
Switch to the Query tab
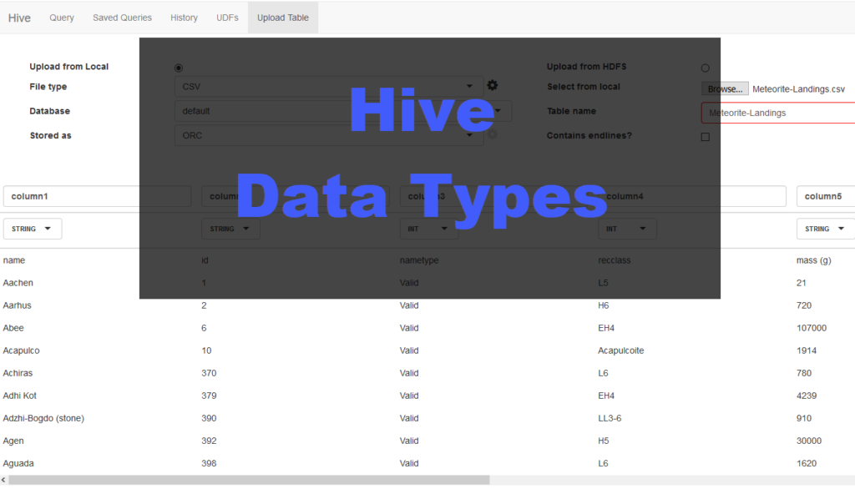[61, 17]
